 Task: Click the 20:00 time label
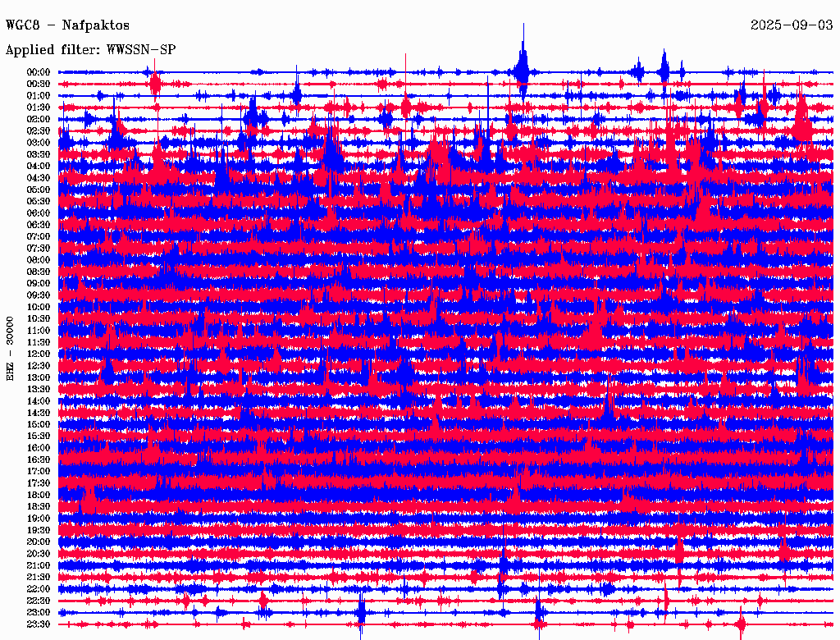click(x=39, y=542)
